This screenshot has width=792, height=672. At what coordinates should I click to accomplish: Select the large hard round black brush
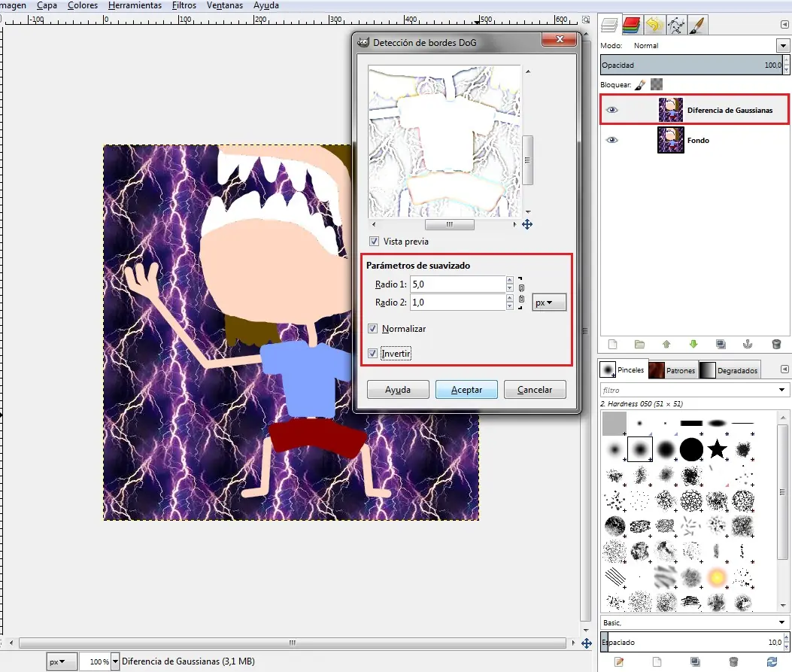point(691,449)
